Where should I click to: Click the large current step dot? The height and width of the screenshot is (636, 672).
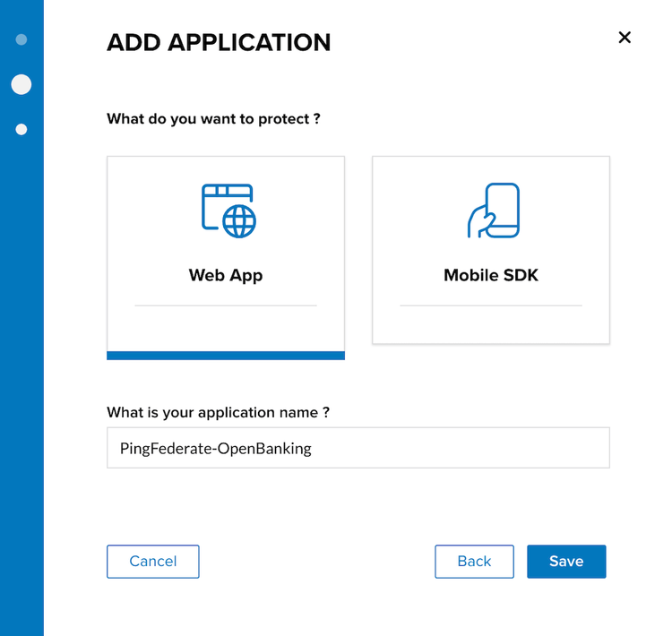(x=22, y=84)
